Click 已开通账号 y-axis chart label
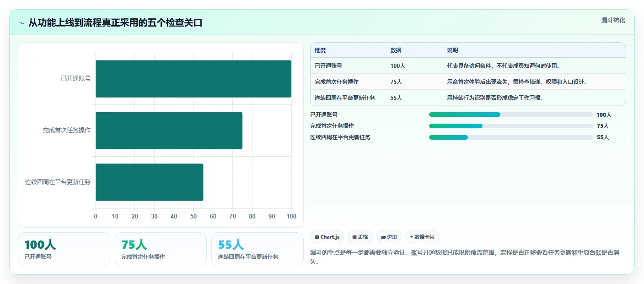644x284 pixels. [76, 78]
